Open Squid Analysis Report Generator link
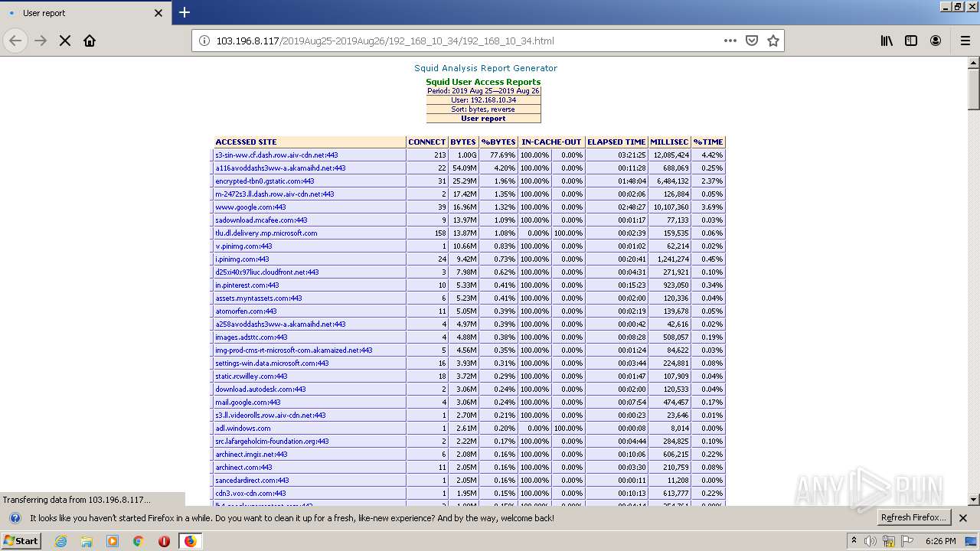Image resolution: width=980 pixels, height=551 pixels. [485, 68]
